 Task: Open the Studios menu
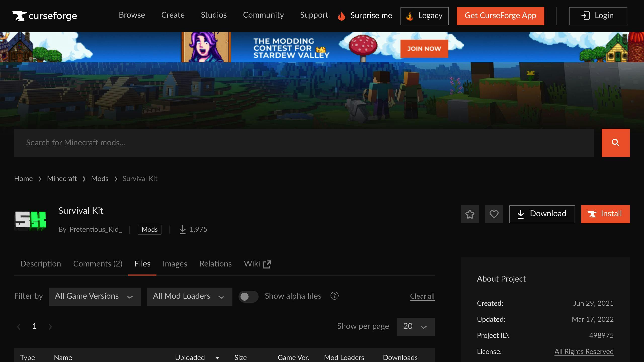[x=214, y=15]
